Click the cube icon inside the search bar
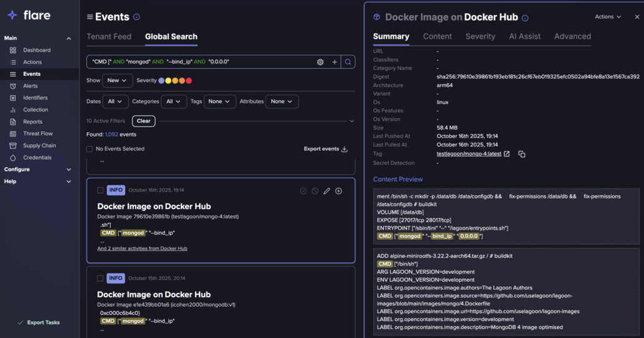Screen dimensions: 644x338 click(320, 62)
